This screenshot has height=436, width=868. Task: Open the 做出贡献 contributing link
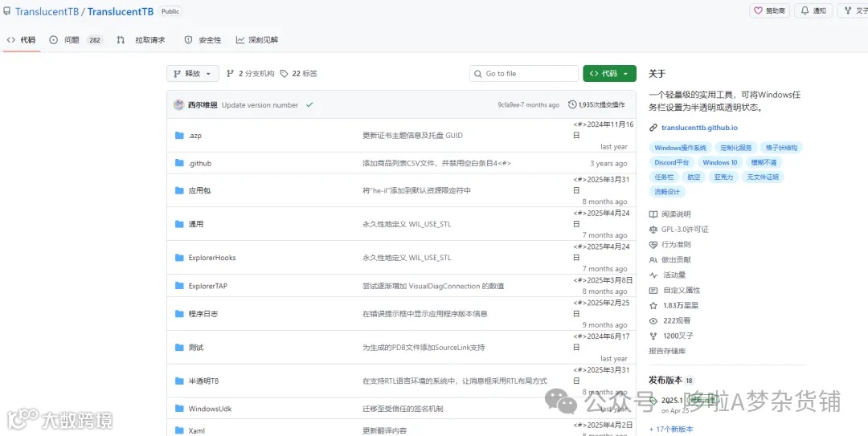[x=670, y=259]
